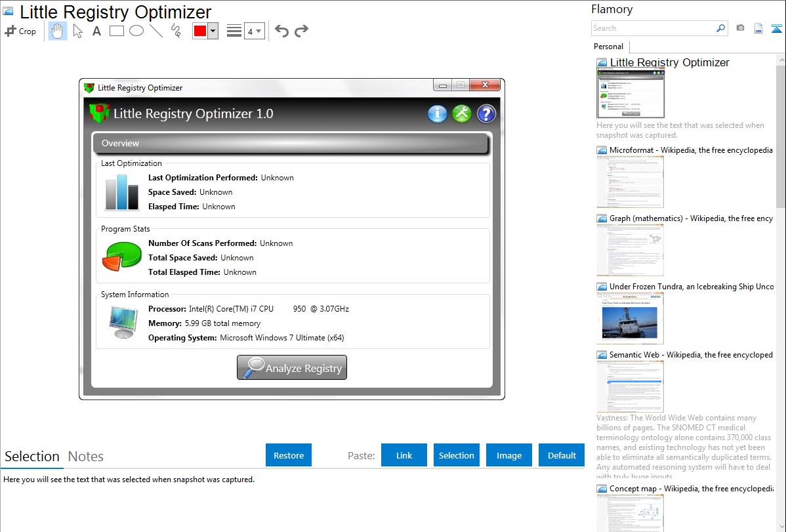Click the camera capture icon
This screenshot has width=786, height=532.
[740, 28]
